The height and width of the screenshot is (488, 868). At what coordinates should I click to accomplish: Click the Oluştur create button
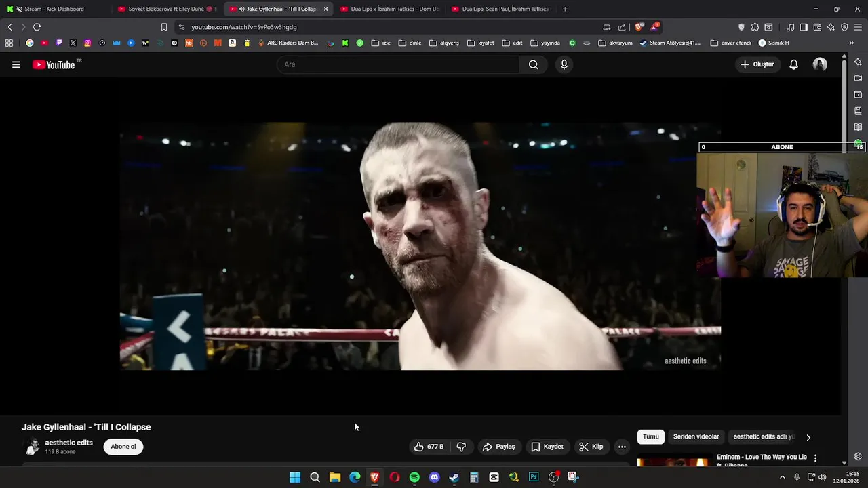tap(757, 64)
